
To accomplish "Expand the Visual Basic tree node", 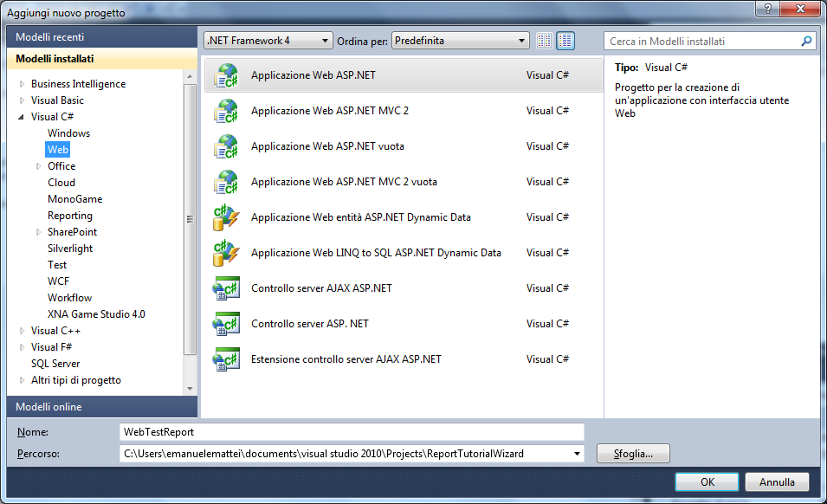I will [x=22, y=100].
